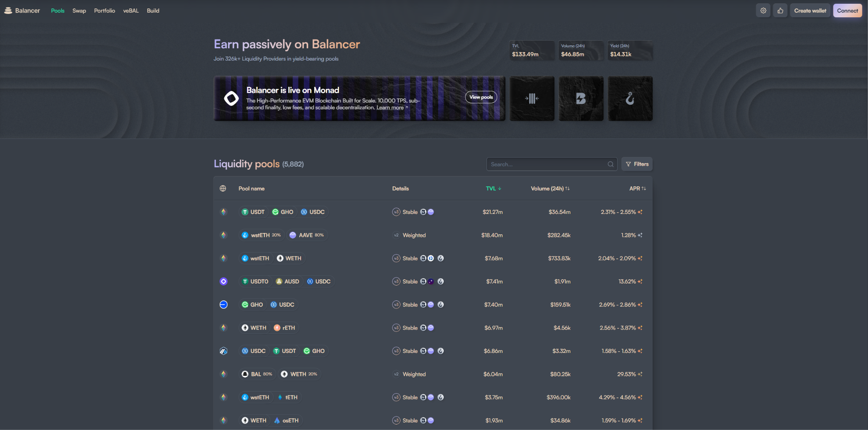Click the rightmost hook icon on $7.40m row

pos(441,305)
